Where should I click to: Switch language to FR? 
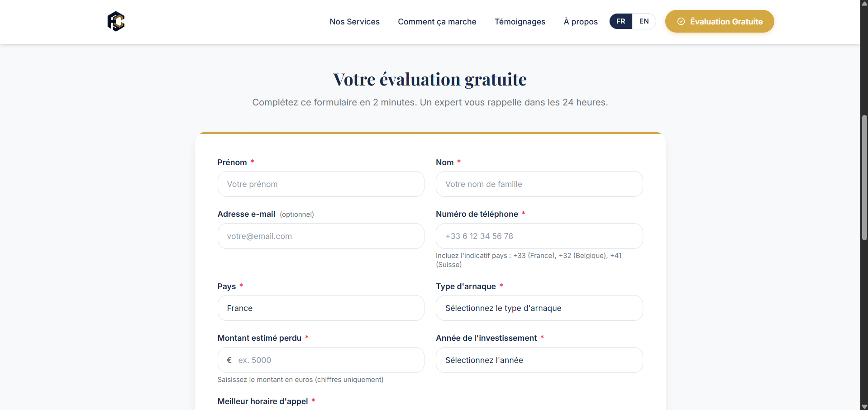click(620, 21)
